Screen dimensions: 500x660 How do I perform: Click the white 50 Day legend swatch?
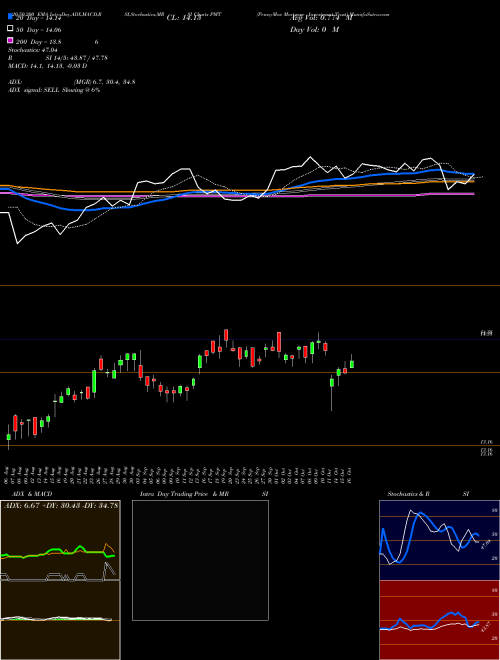point(10,29)
